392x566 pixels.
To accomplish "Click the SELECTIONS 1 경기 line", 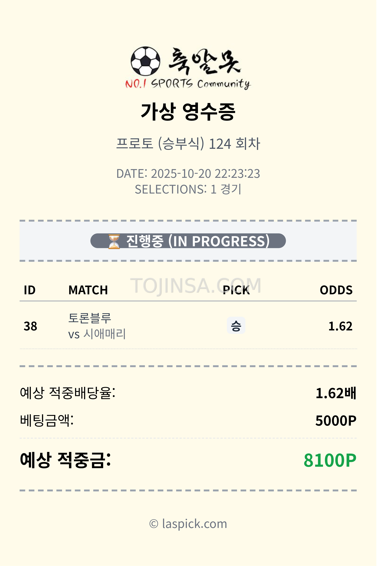I will pyautogui.click(x=188, y=189).
